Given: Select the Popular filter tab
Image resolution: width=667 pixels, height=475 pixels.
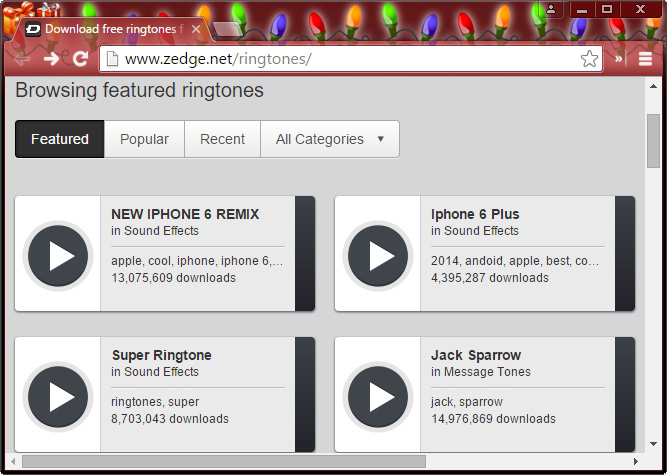Looking at the screenshot, I should click(x=144, y=139).
